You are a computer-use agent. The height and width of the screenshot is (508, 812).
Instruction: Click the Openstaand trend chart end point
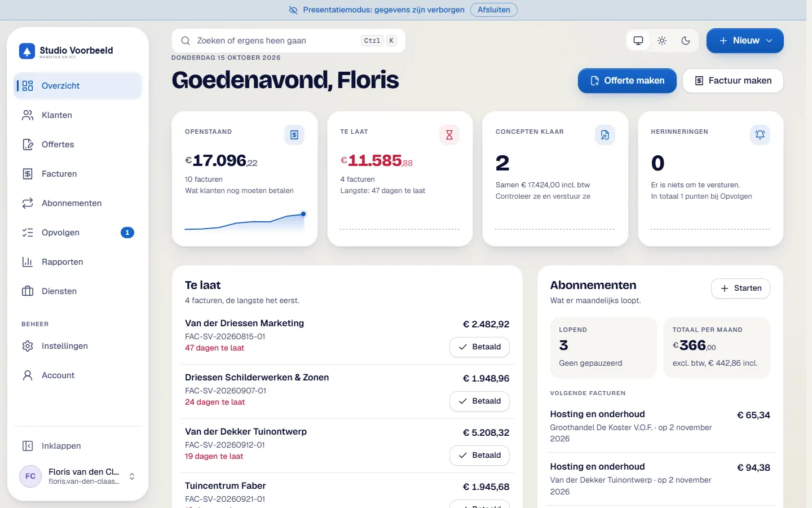pyautogui.click(x=303, y=214)
